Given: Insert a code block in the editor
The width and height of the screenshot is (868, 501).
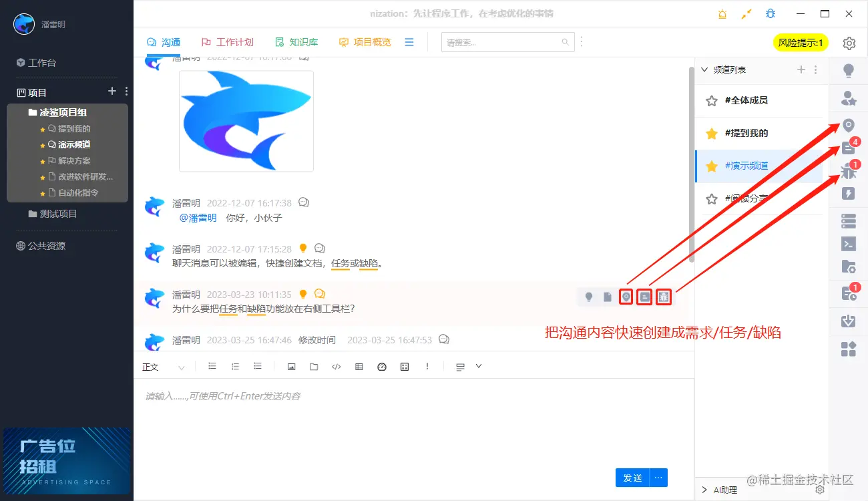Looking at the screenshot, I should (337, 367).
